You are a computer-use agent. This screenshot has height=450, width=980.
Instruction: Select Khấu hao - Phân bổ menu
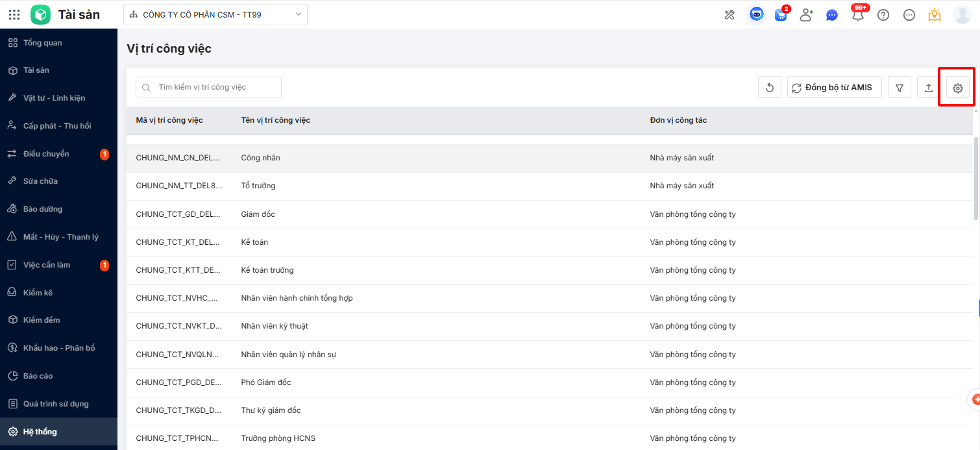(x=59, y=348)
